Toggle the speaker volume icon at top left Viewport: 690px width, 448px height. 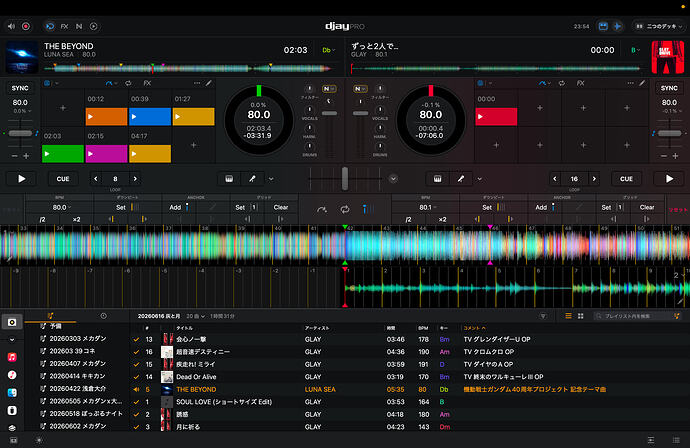[x=11, y=26]
